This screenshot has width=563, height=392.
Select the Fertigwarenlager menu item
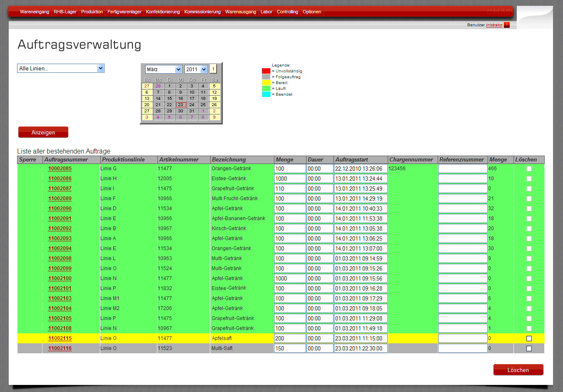[125, 12]
